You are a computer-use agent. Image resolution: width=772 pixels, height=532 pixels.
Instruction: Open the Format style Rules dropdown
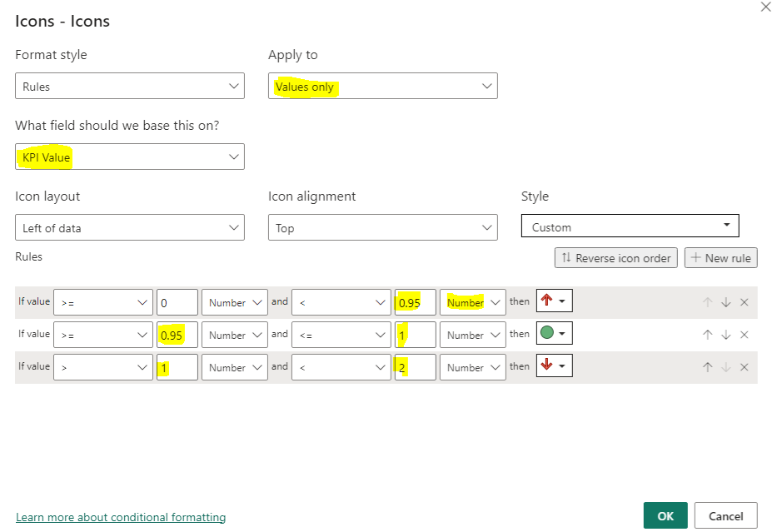click(x=129, y=86)
